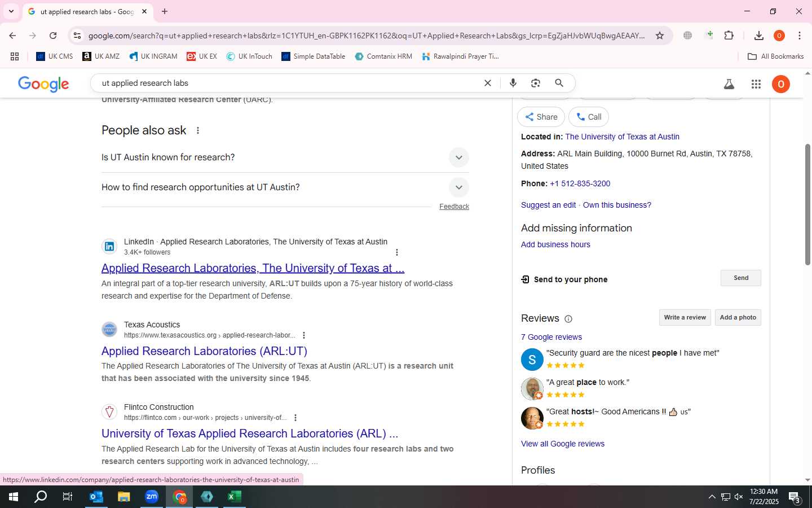The width and height of the screenshot is (812, 508).
Task: Open the UK InTouch bookmark
Action: point(249,56)
